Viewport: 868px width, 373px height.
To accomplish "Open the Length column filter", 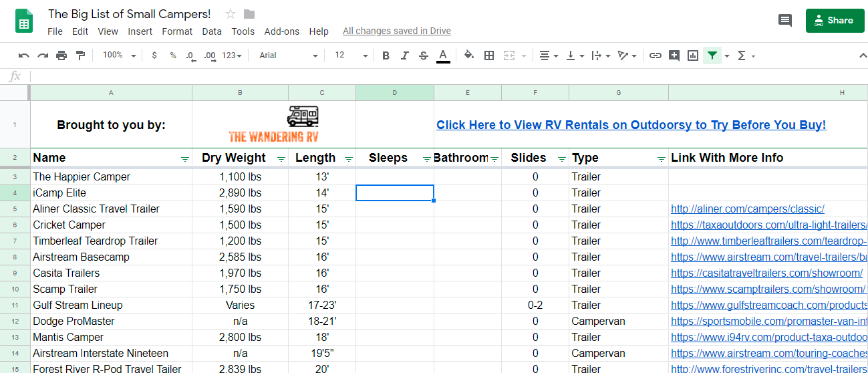I will tap(349, 159).
